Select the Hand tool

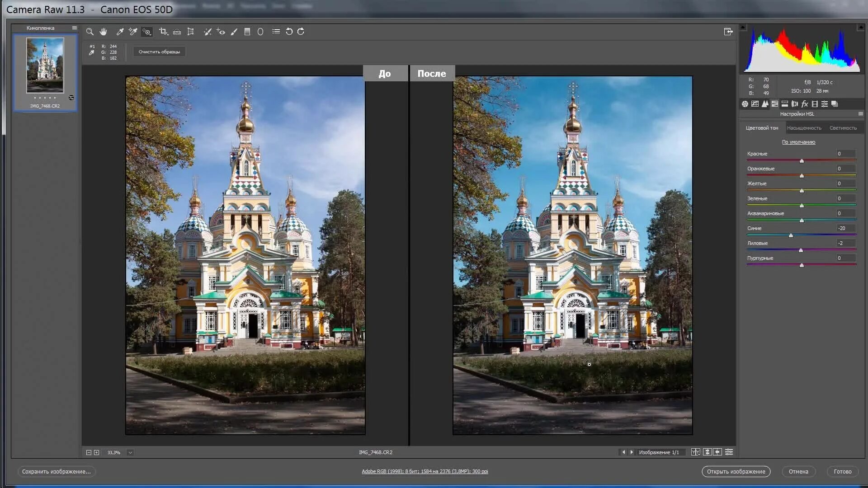click(103, 32)
